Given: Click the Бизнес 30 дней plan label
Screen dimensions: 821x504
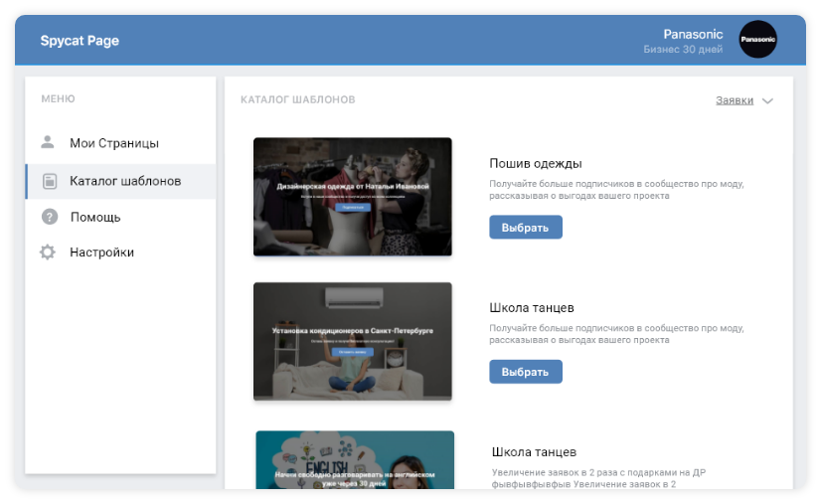Looking at the screenshot, I should click(x=683, y=50).
